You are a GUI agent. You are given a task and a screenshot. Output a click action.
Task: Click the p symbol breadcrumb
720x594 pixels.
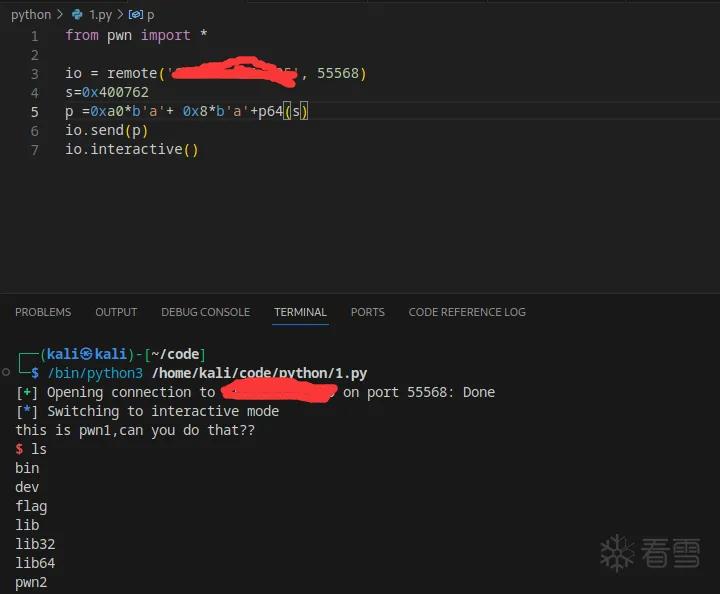pyautogui.click(x=151, y=16)
